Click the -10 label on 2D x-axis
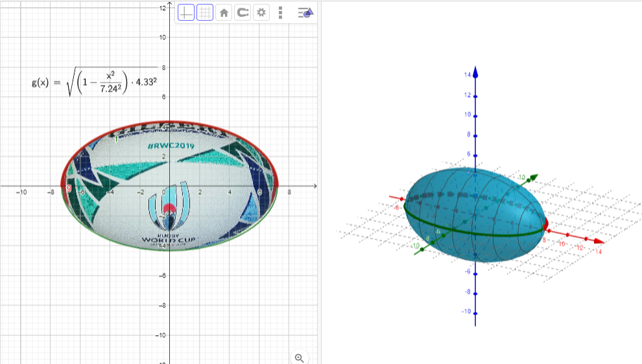 (x=21, y=192)
